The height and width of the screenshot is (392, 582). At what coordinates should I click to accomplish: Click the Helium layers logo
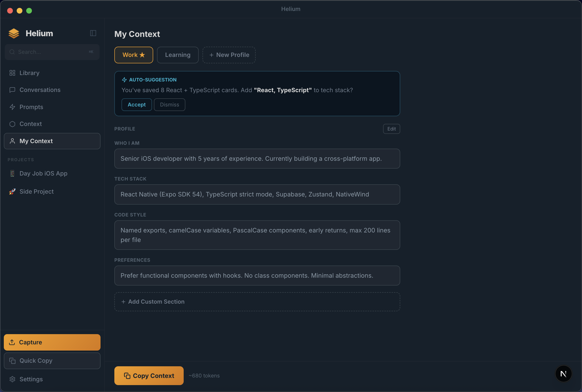coord(14,33)
